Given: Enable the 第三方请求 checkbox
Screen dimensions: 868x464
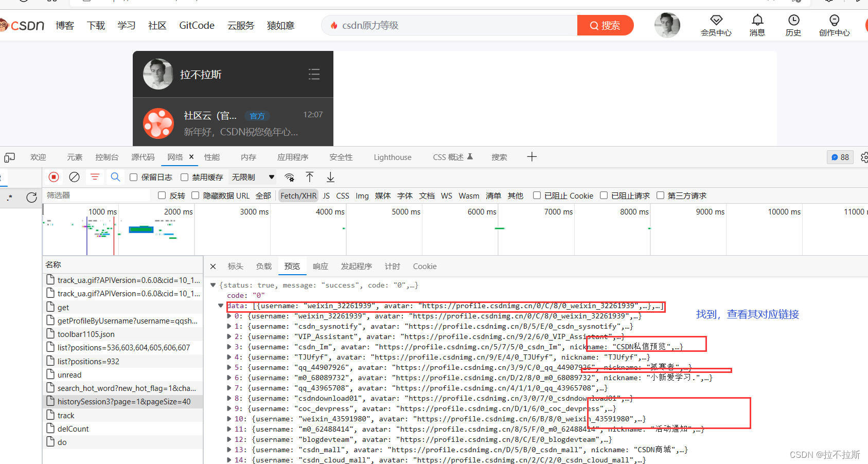Looking at the screenshot, I should click(660, 195).
